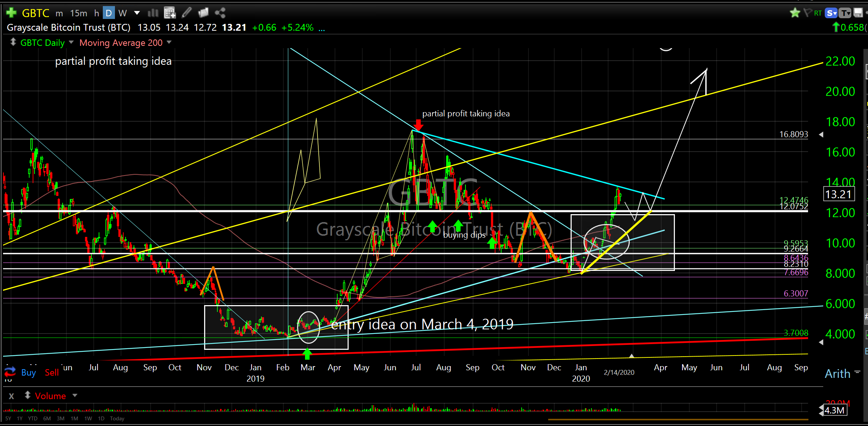Viewport: 868px width, 426px height.
Task: Toggle the Weekly timeframe button
Action: pos(122,13)
